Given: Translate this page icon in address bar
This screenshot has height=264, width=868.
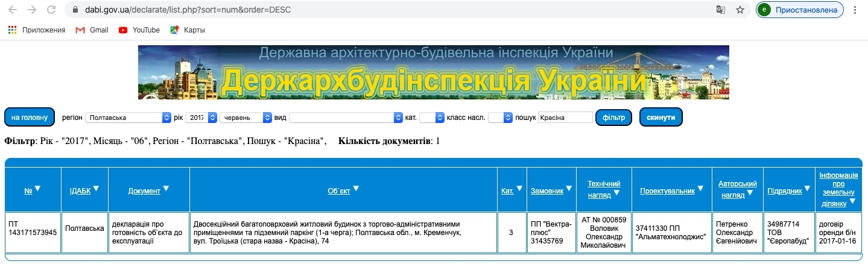Looking at the screenshot, I should [x=720, y=10].
